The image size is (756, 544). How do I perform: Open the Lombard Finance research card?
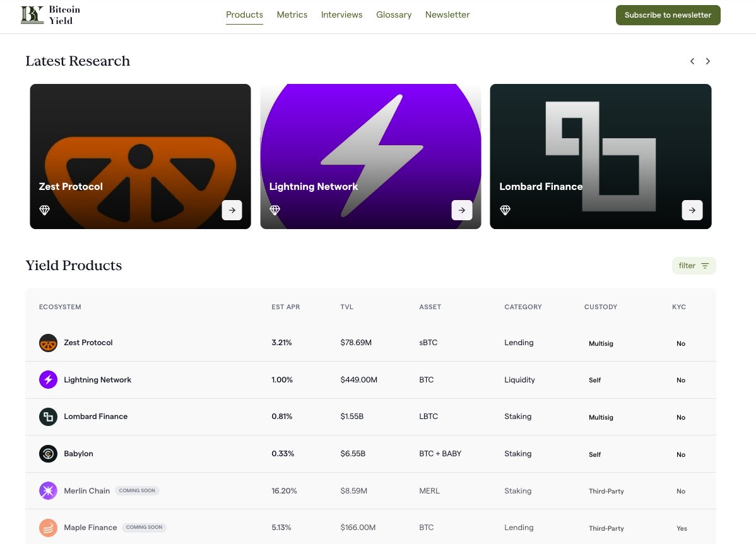tap(601, 157)
